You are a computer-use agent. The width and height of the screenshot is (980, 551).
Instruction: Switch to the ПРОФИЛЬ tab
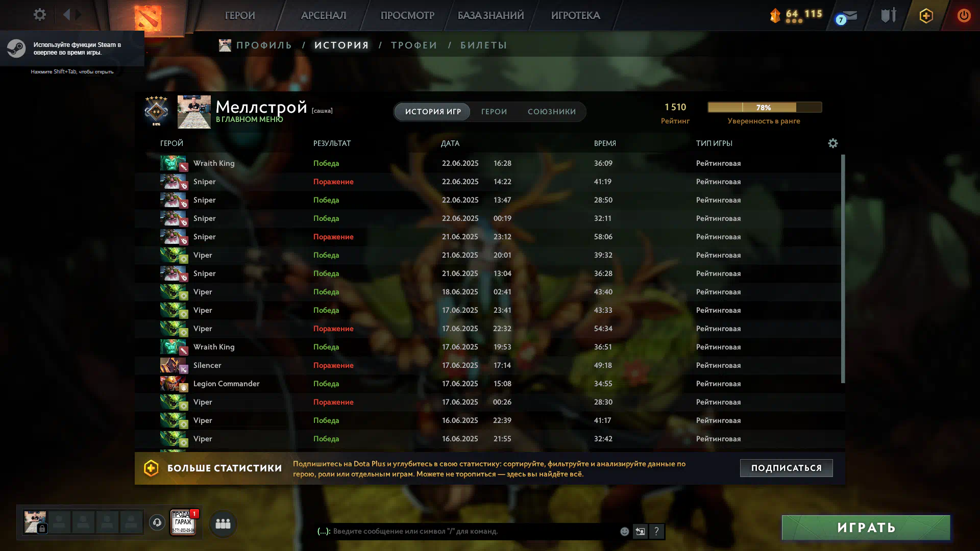[x=264, y=45]
